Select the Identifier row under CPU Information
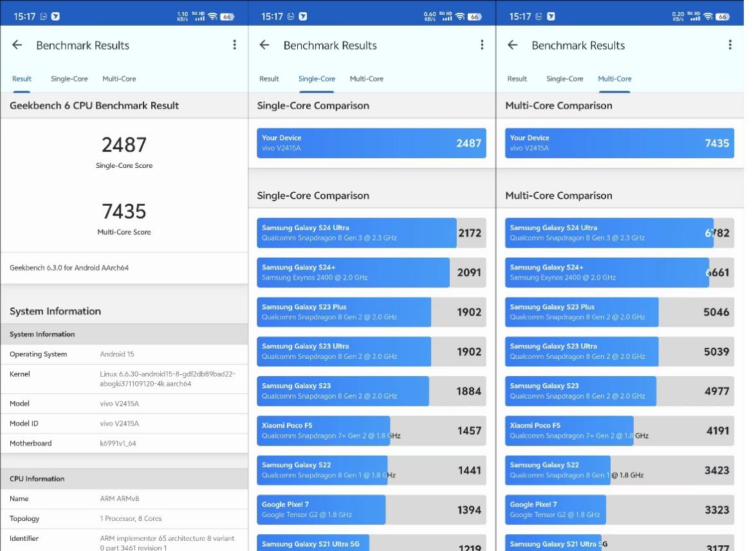756x551 pixels. [124, 540]
